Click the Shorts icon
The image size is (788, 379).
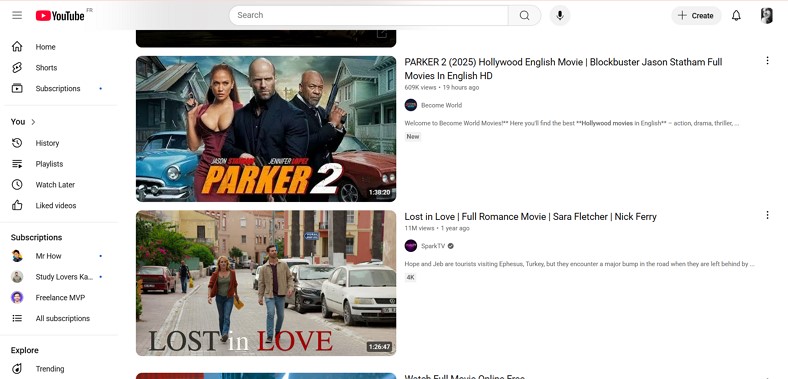(17, 67)
